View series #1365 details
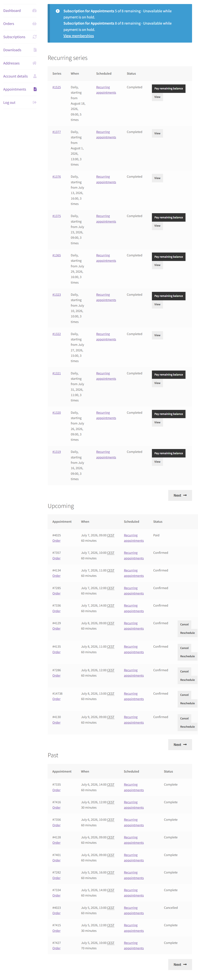This screenshot has width=198, height=980. pyautogui.click(x=157, y=265)
